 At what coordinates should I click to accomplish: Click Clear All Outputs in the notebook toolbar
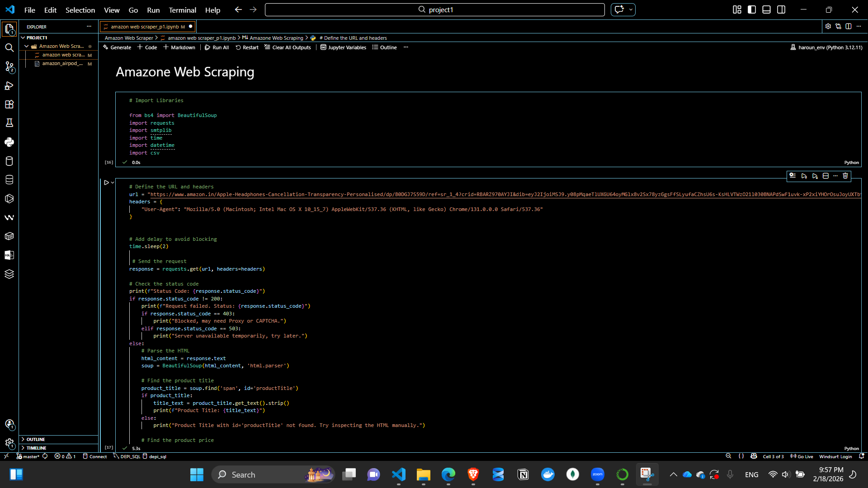[x=287, y=47]
